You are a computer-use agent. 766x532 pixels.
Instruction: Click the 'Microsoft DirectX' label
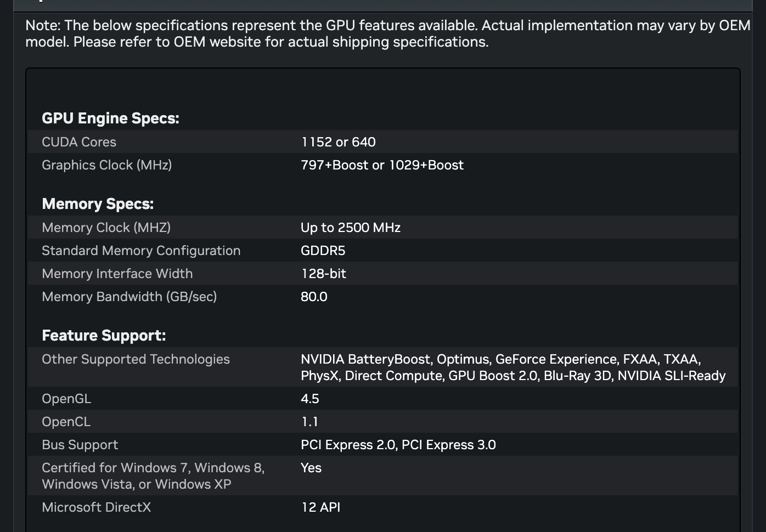pyautogui.click(x=96, y=507)
